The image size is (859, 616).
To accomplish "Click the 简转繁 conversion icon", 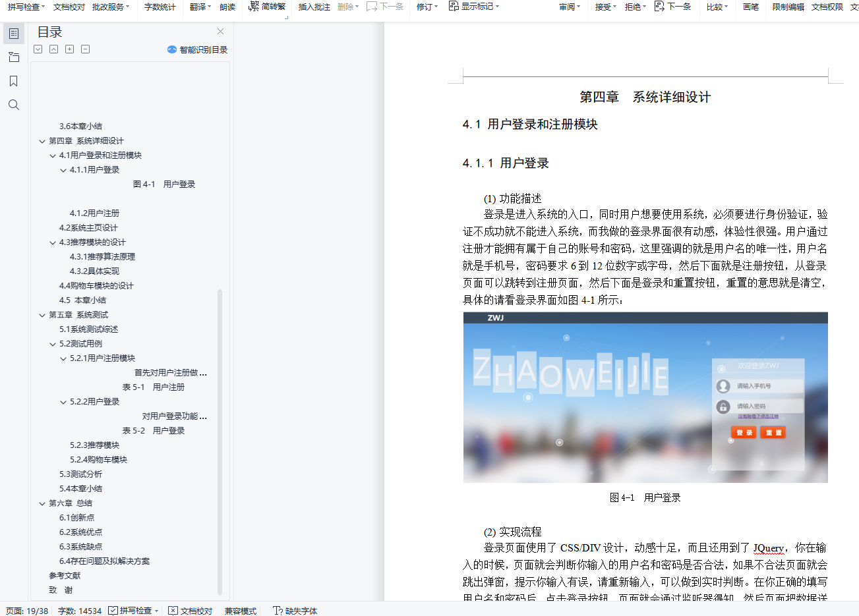I will coord(267,7).
